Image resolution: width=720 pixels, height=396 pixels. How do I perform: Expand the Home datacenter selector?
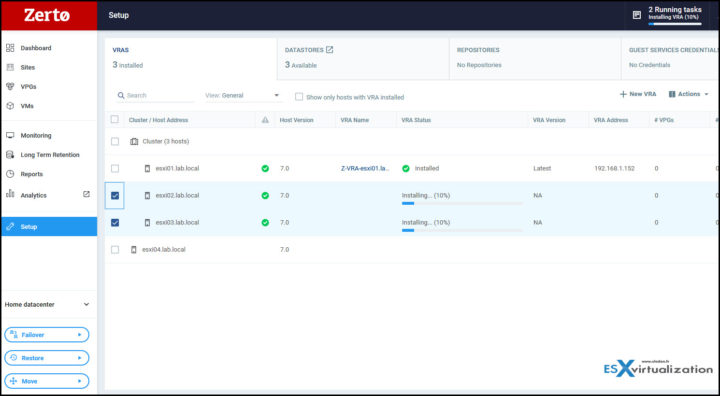47,304
